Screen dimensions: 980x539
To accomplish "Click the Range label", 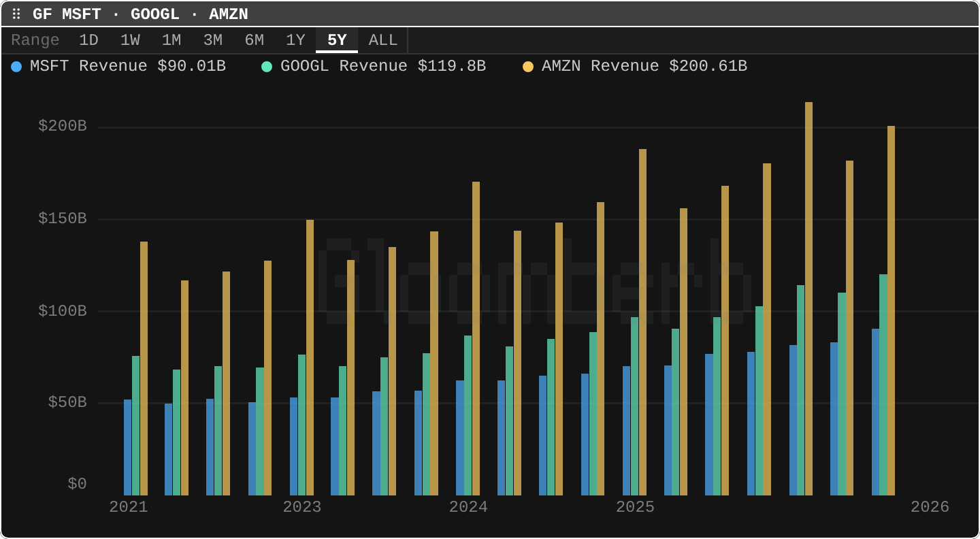I will [35, 40].
